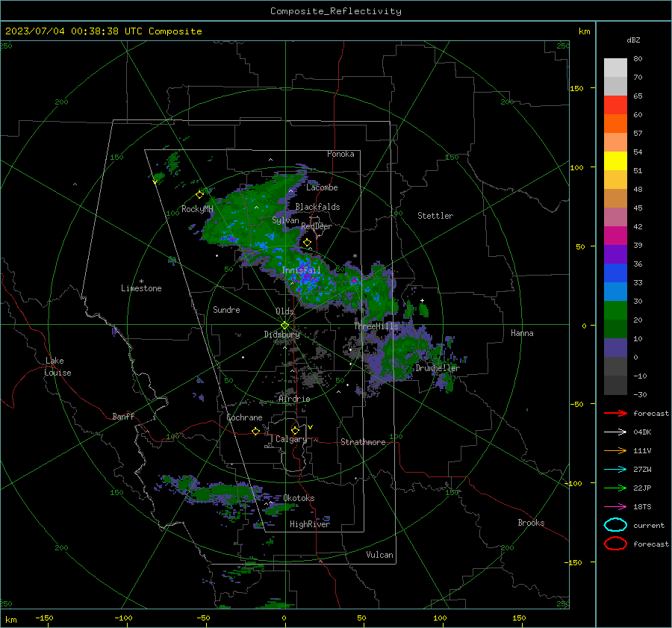Click the RockyMH label
The image size is (672, 628).
click(x=197, y=209)
